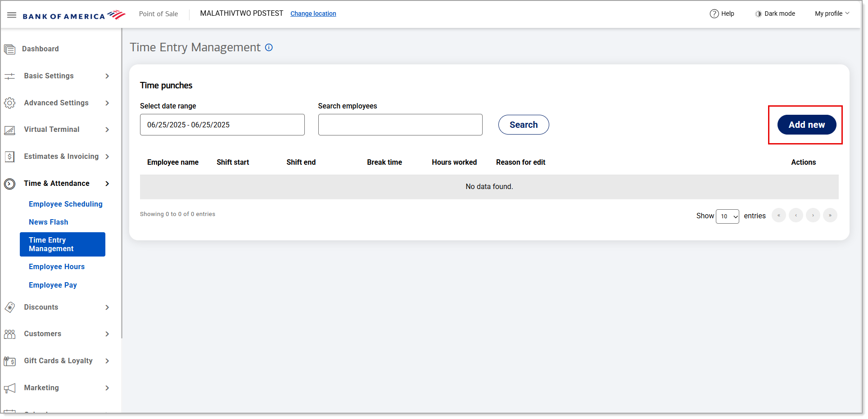The height and width of the screenshot is (419, 868).
Task: Click the Add new button
Action: pos(807,125)
